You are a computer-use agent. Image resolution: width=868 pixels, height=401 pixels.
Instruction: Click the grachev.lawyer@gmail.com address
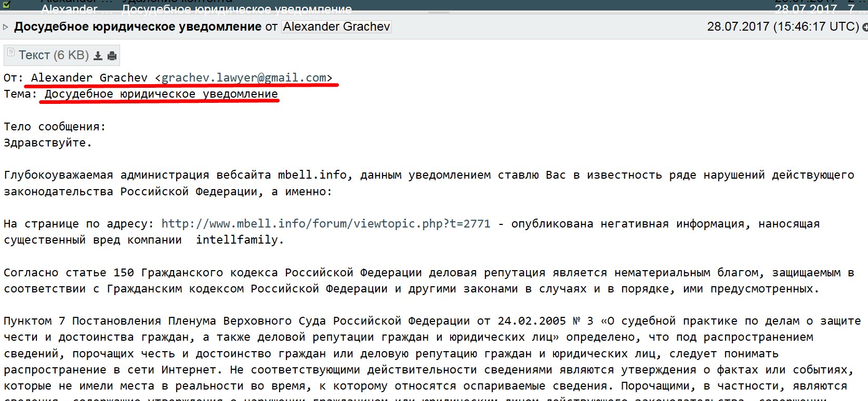(x=244, y=78)
